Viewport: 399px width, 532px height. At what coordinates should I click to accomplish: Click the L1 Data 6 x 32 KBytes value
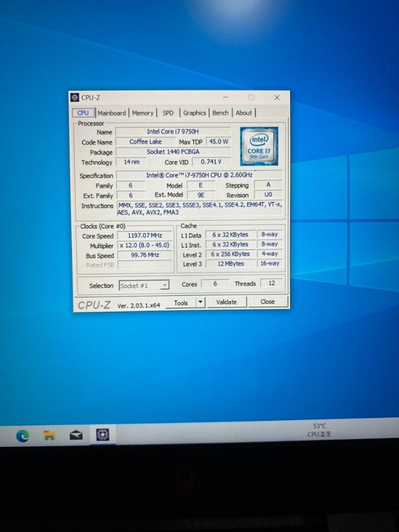pos(231,234)
